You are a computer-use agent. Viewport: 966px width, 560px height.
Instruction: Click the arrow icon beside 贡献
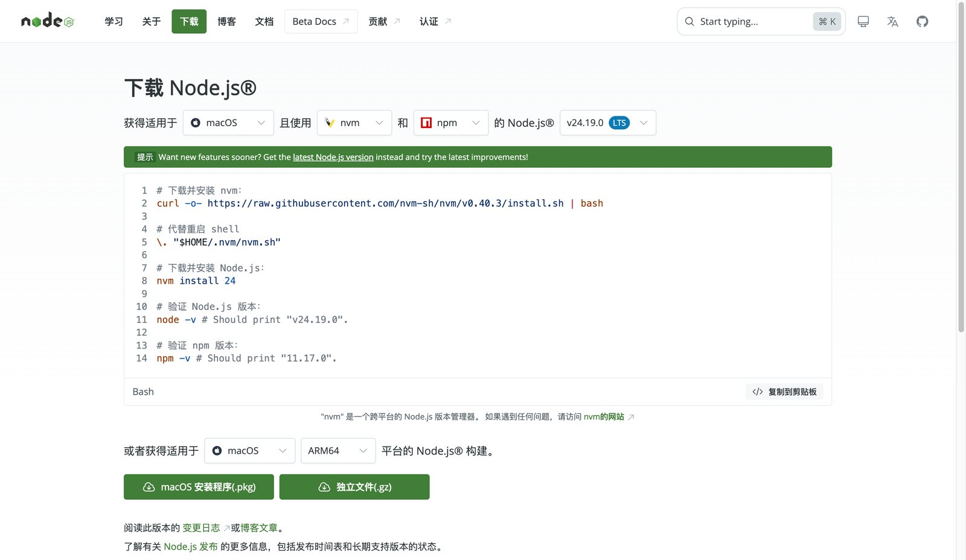coord(397,21)
